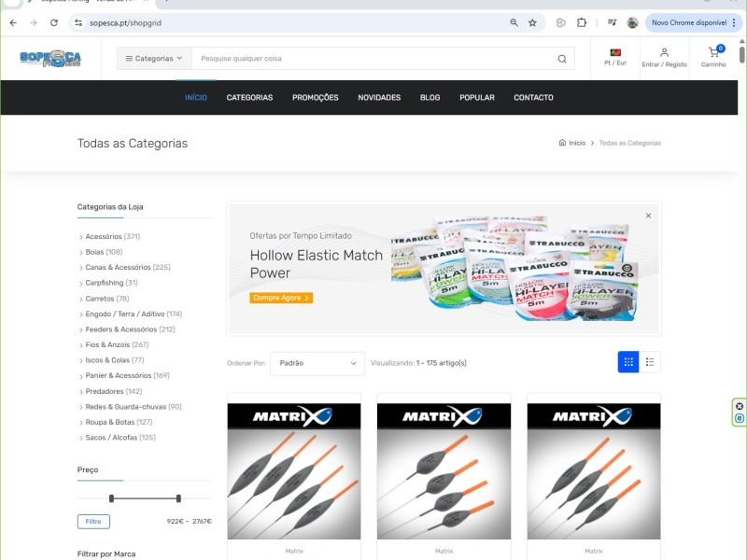Open the BLOG menu item
The image size is (747, 560).
tap(430, 98)
